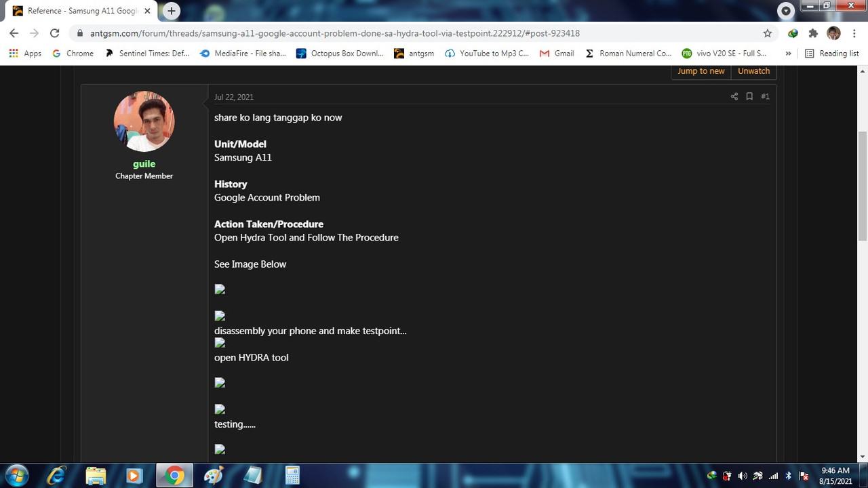Image resolution: width=868 pixels, height=488 pixels.
Task: Open the taskbar program next to Paint
Action: pos(252,476)
